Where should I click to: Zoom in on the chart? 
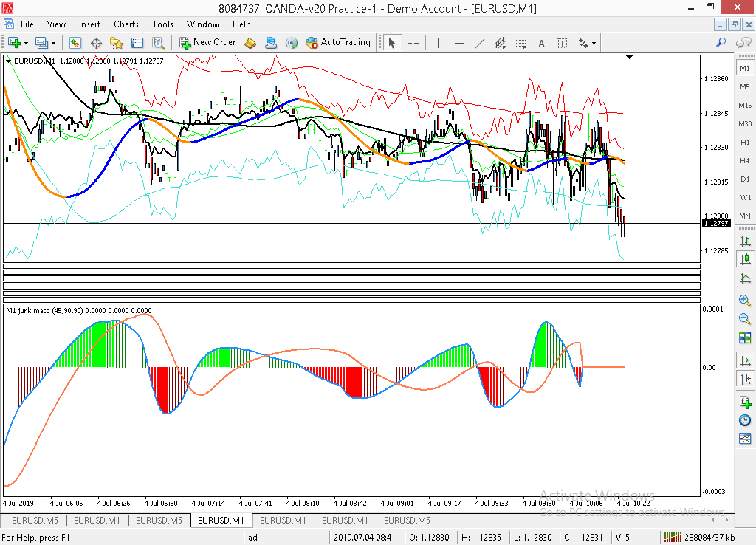click(x=745, y=301)
